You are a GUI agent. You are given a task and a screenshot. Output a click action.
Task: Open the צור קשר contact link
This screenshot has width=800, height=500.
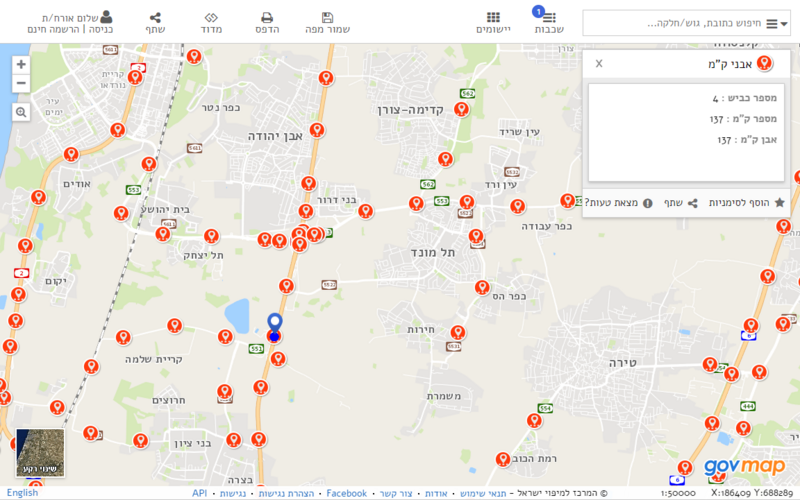(x=396, y=493)
